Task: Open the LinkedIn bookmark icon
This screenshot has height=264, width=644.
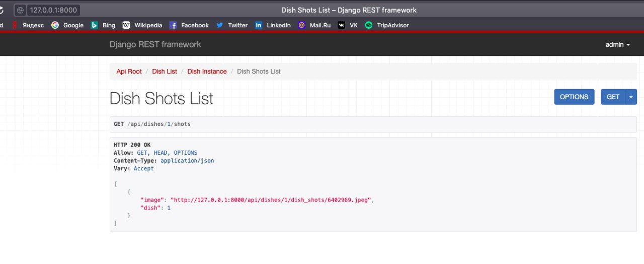Action: (x=259, y=25)
